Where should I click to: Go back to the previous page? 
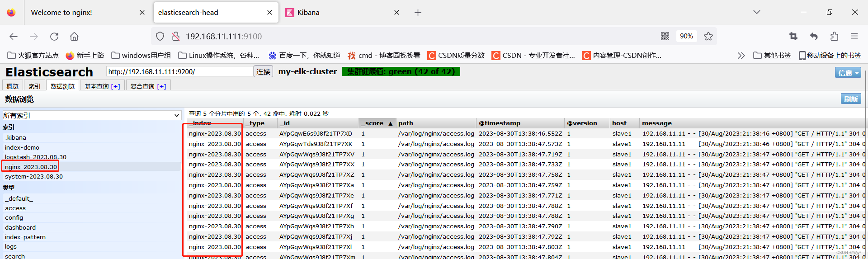(x=14, y=37)
